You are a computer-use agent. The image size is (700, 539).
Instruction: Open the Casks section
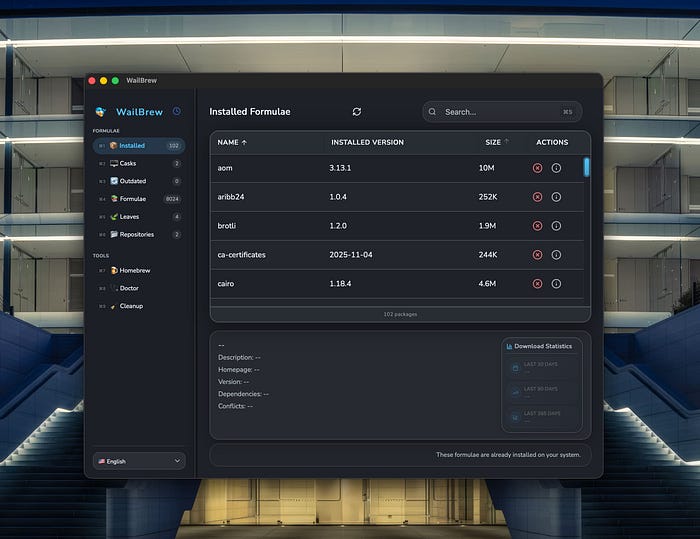[x=139, y=163]
